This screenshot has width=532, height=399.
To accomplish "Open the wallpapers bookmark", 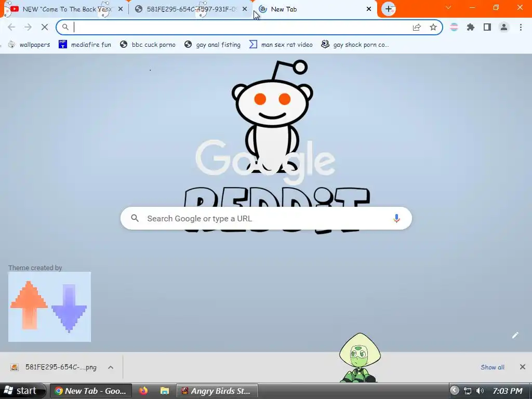I will tap(29, 45).
